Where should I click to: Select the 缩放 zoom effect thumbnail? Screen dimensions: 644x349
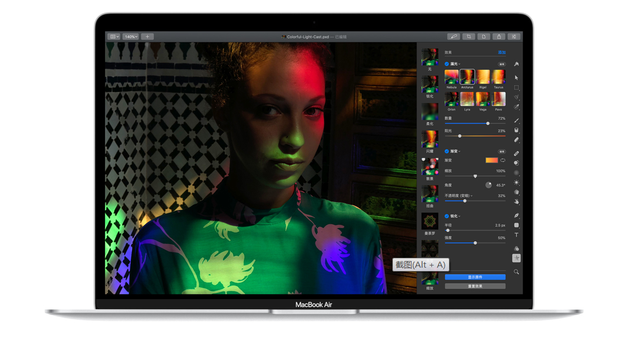[430, 278]
